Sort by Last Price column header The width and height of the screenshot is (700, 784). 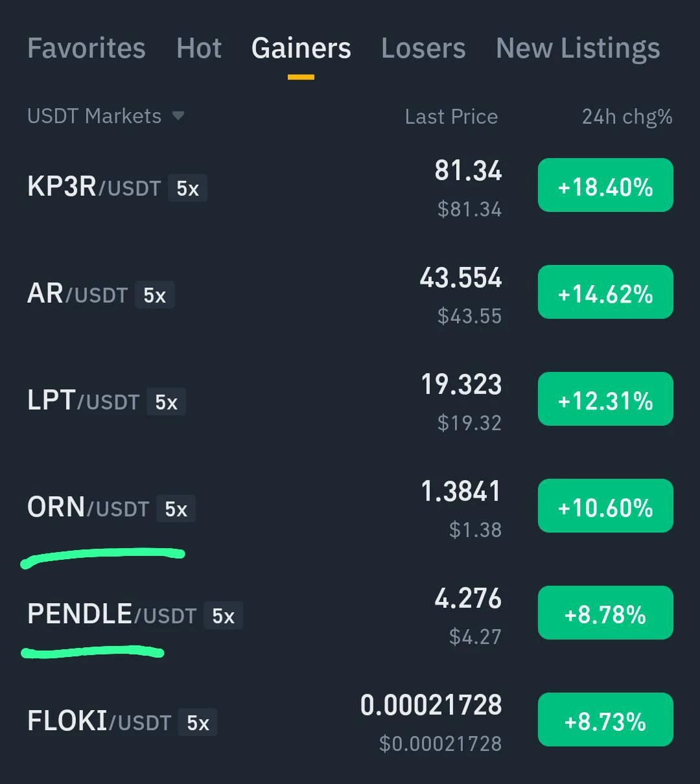[x=451, y=117]
